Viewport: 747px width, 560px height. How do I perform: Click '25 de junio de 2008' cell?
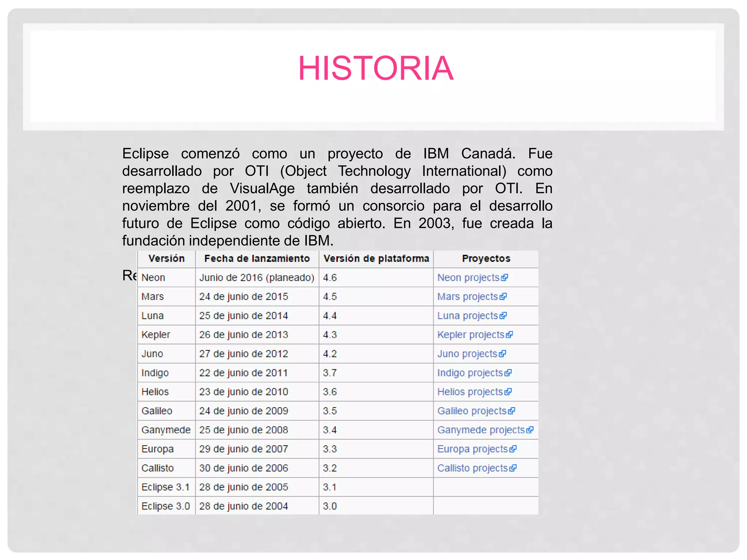click(257, 430)
